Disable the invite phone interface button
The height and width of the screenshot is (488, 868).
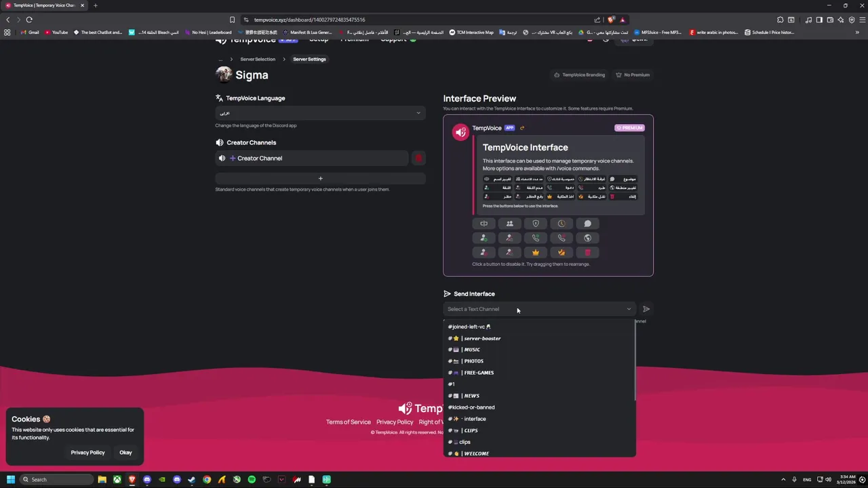[x=536, y=238]
